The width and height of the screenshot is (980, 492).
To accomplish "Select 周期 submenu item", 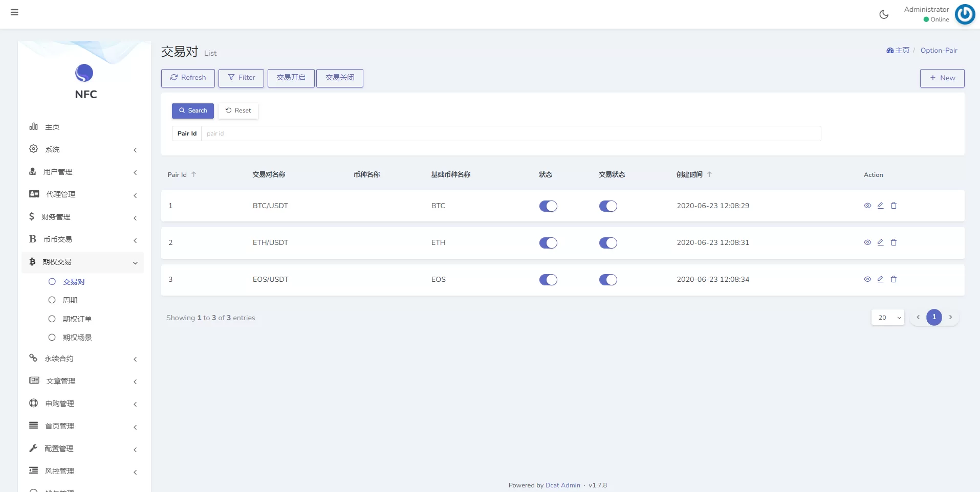I will click(70, 300).
